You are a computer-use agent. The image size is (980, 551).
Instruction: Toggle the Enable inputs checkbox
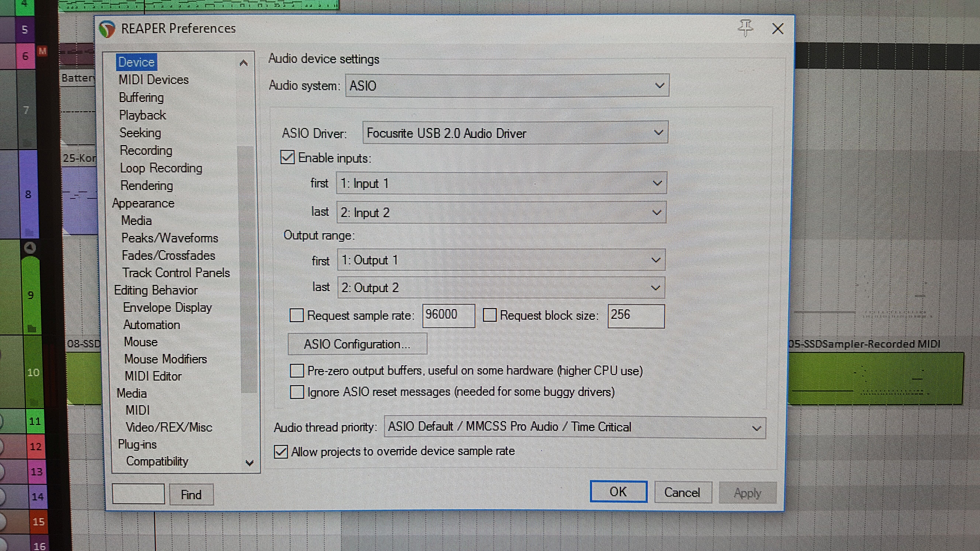point(288,157)
